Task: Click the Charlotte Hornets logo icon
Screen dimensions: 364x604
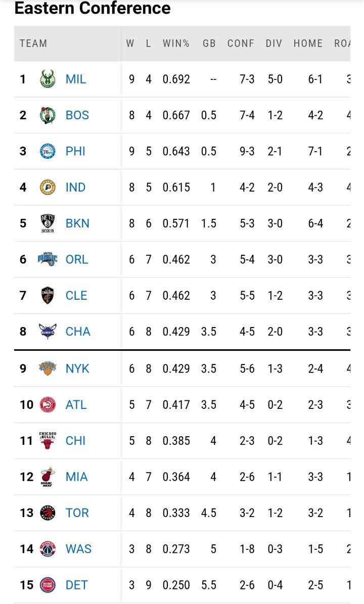Action: point(48,332)
